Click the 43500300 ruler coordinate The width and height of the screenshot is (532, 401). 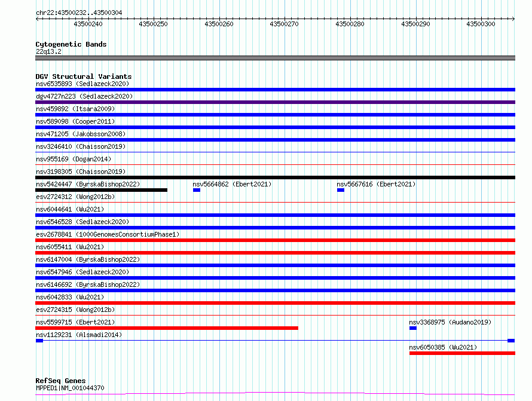(x=481, y=24)
